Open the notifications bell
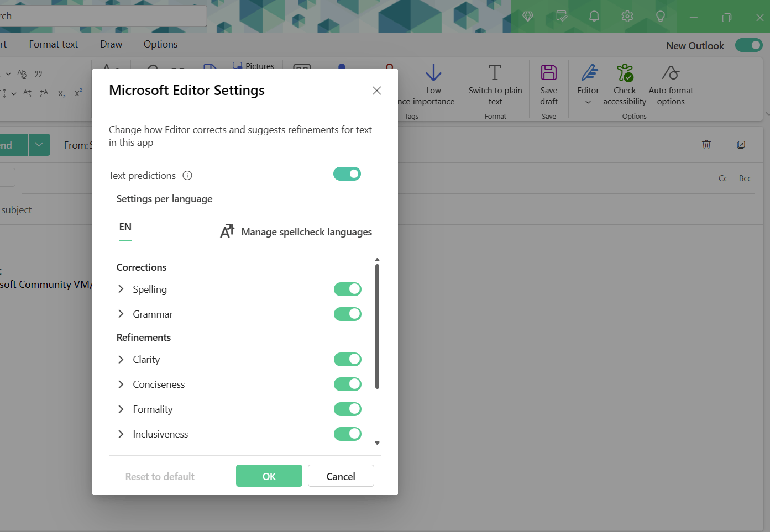The image size is (770, 532). (594, 17)
